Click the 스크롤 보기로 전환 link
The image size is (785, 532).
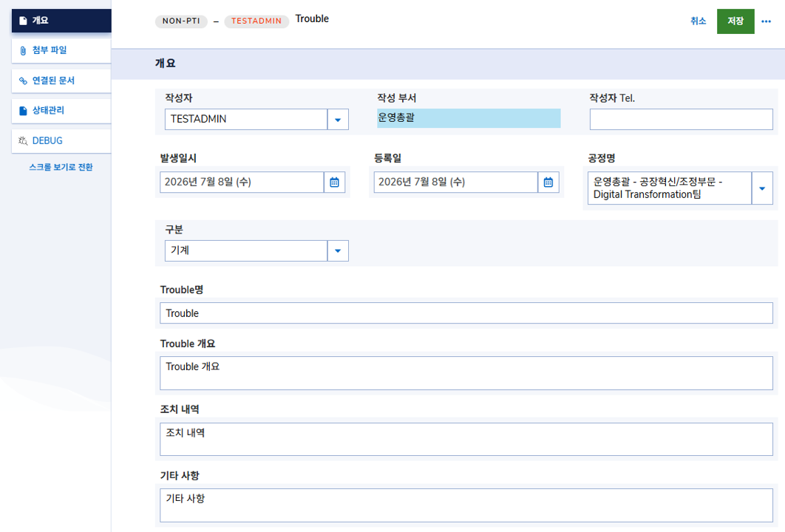[x=61, y=167]
